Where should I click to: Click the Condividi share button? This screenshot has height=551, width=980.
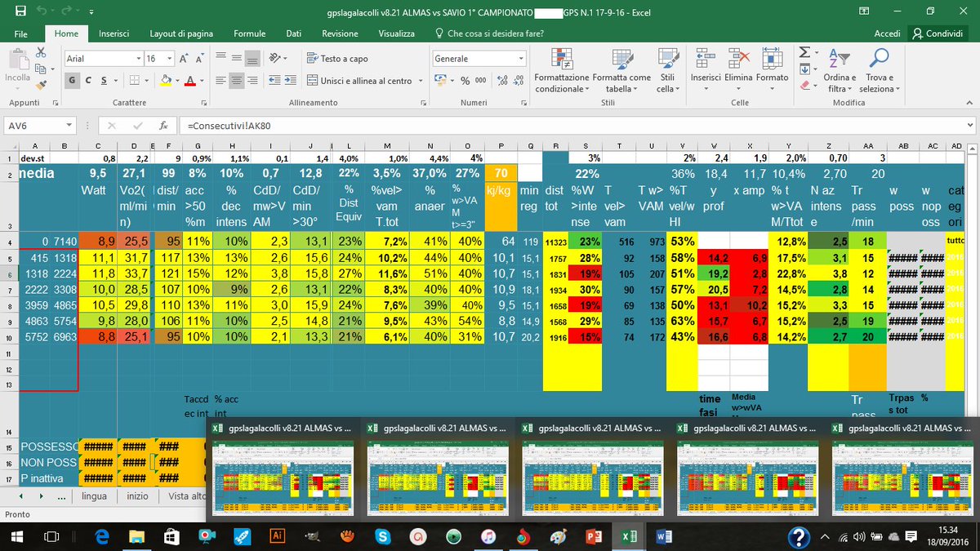pos(939,33)
